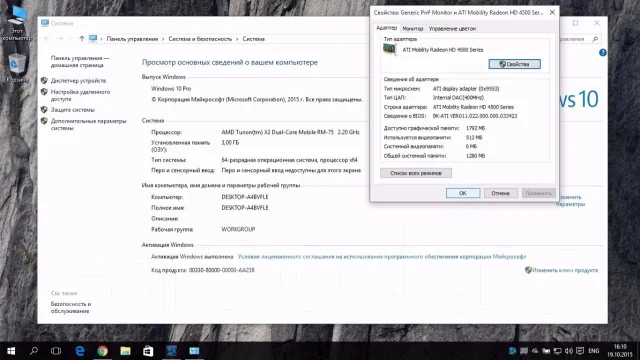Viewport: 640px width, 360px height.
Task: Click the search magnifier in Control Panel
Action: pos(595,39)
